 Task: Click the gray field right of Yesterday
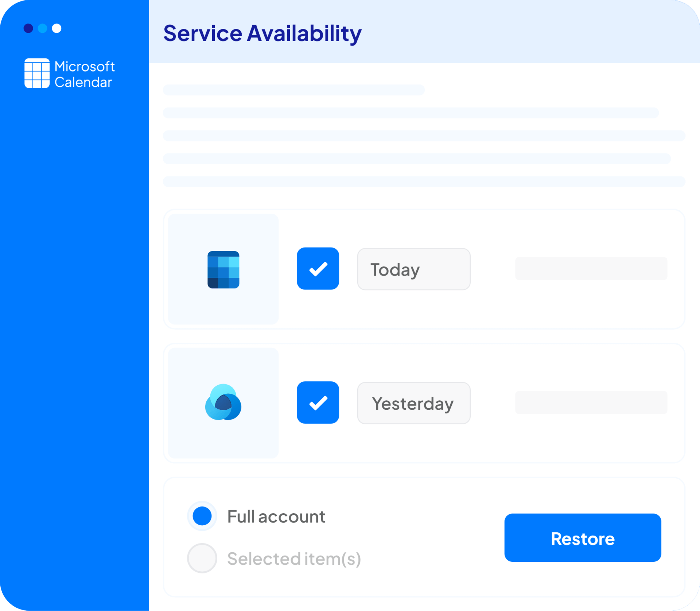click(591, 402)
